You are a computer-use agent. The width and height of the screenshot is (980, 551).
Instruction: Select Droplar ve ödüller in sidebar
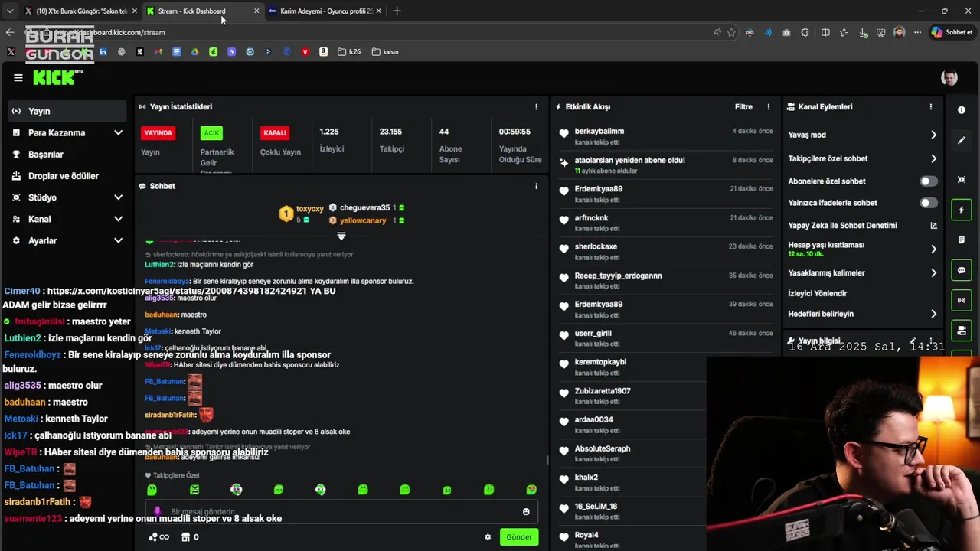[x=68, y=176]
